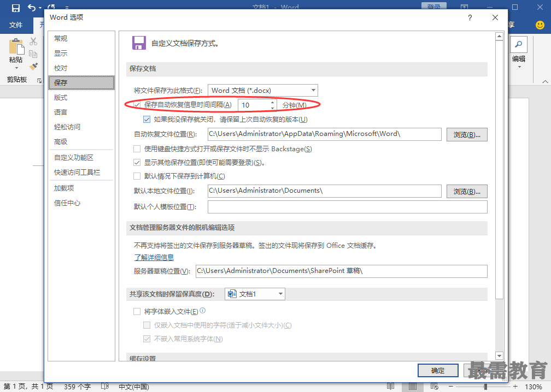Click the Undo arrow icon
551x392 pixels.
pyautogui.click(x=32, y=8)
